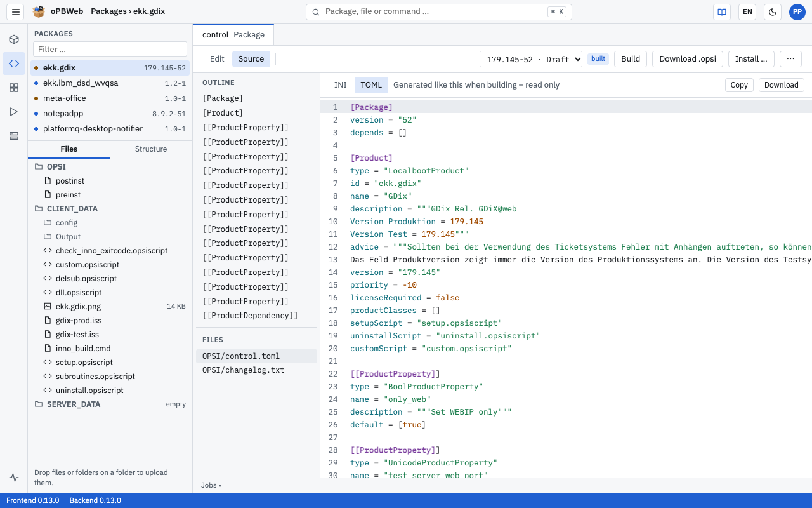Open the hamburger main menu
This screenshot has height=508, width=812.
(16, 11)
